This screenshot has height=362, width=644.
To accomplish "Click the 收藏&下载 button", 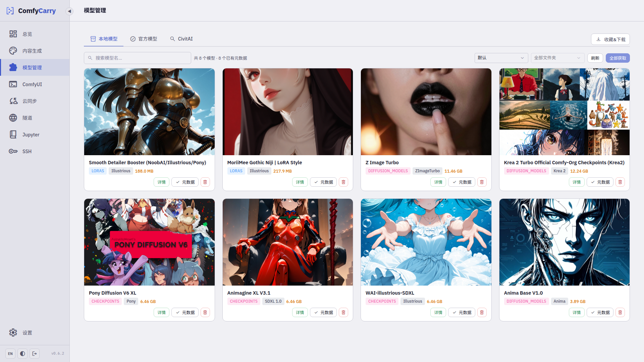I will pos(610,39).
